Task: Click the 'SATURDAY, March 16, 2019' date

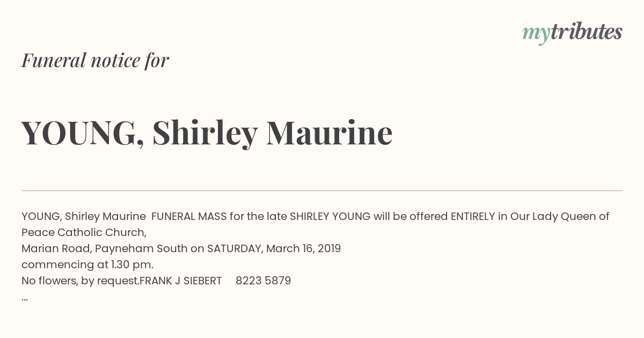Action: [274, 248]
